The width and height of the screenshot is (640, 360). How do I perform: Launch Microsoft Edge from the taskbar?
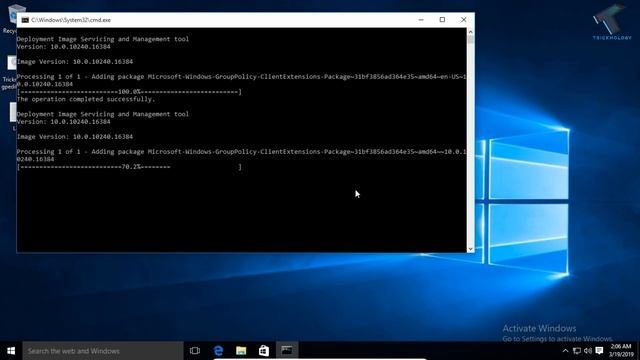[218, 351]
